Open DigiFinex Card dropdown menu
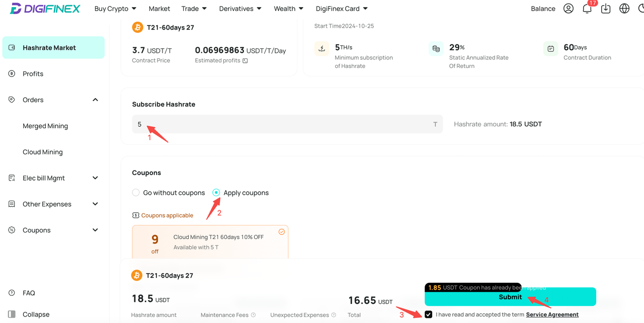Screen dimensions: 644x323 (x=342, y=9)
